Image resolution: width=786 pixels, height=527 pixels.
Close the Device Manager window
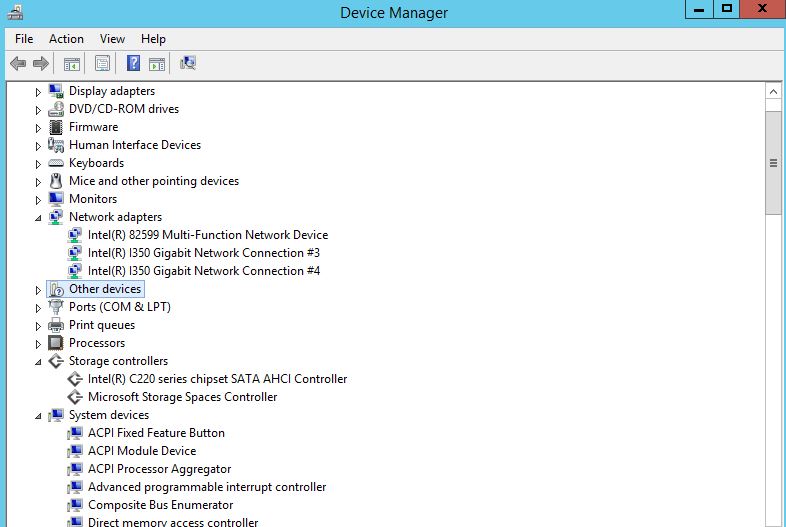pyautogui.click(x=762, y=10)
